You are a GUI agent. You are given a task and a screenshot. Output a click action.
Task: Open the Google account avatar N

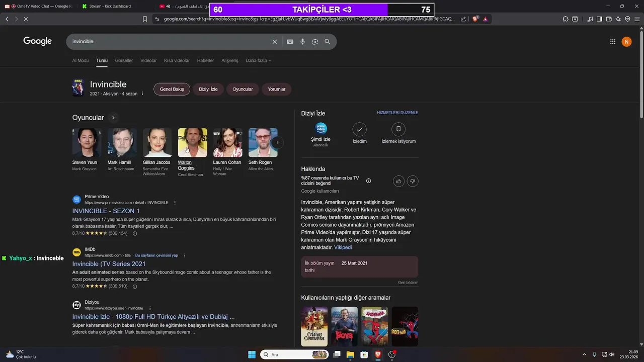pyautogui.click(x=626, y=42)
